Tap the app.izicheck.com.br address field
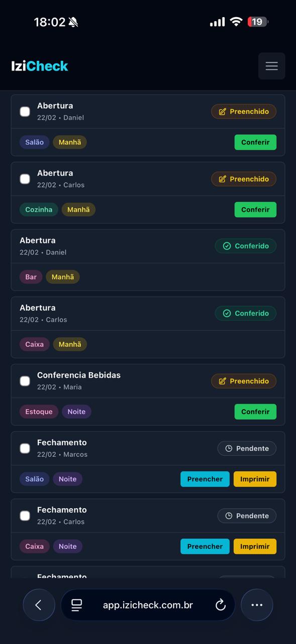296x644 pixels. [x=147, y=605]
